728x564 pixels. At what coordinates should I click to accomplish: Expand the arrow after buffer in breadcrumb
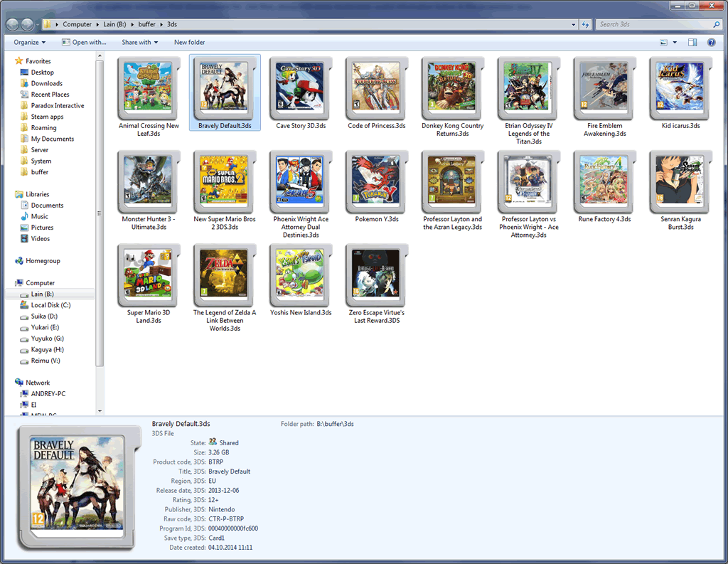point(161,24)
